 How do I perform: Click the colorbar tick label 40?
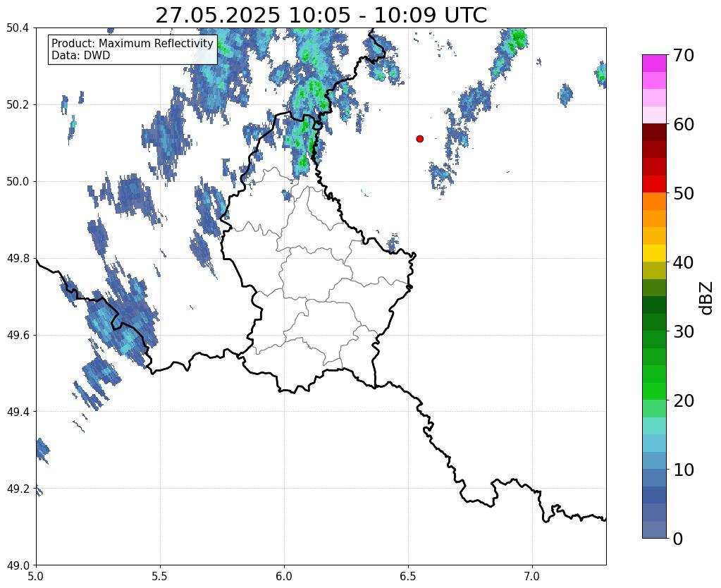coord(684,262)
